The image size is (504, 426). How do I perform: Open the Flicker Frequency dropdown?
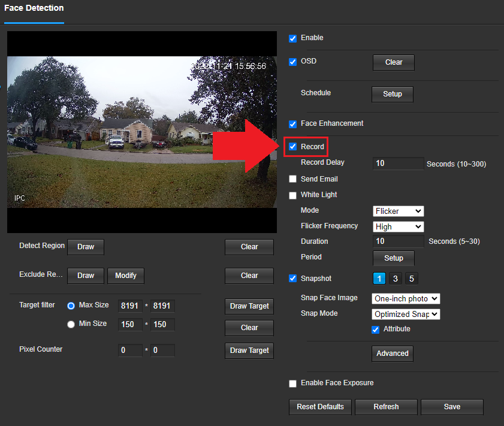(399, 227)
